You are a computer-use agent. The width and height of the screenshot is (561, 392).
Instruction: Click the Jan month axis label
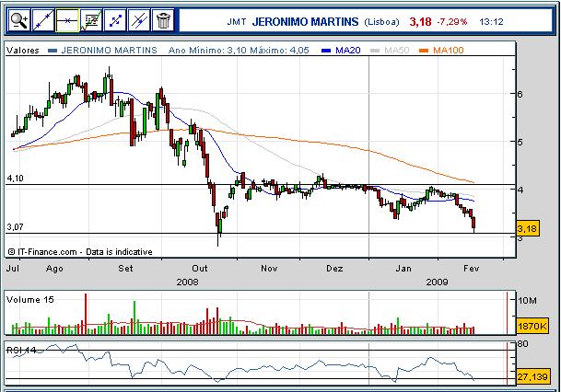point(403,269)
